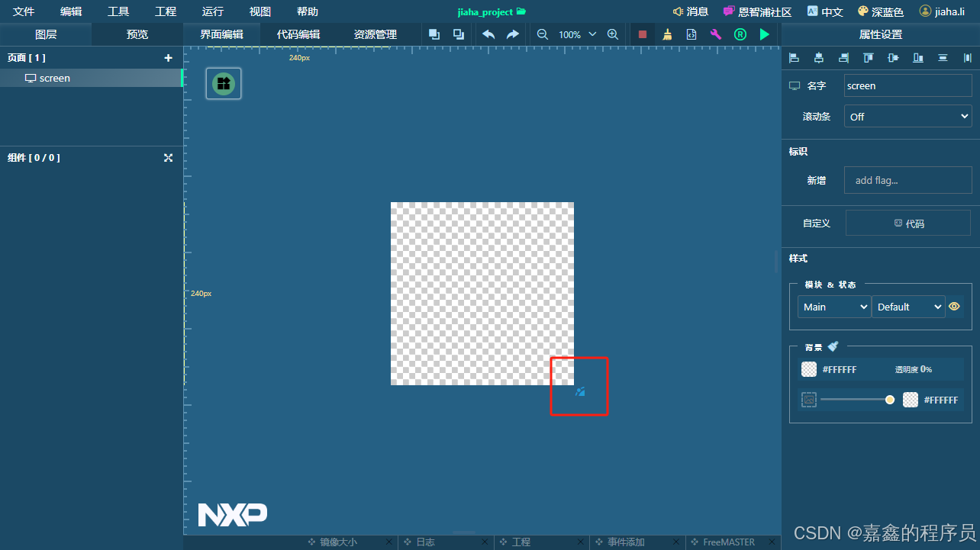Distribute vertically in property panel
980x550 pixels.
(x=943, y=57)
